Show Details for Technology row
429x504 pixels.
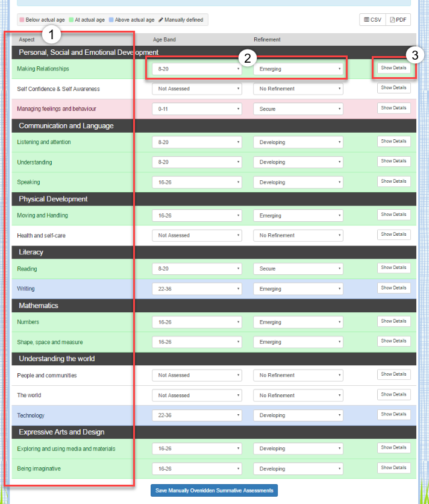click(393, 414)
